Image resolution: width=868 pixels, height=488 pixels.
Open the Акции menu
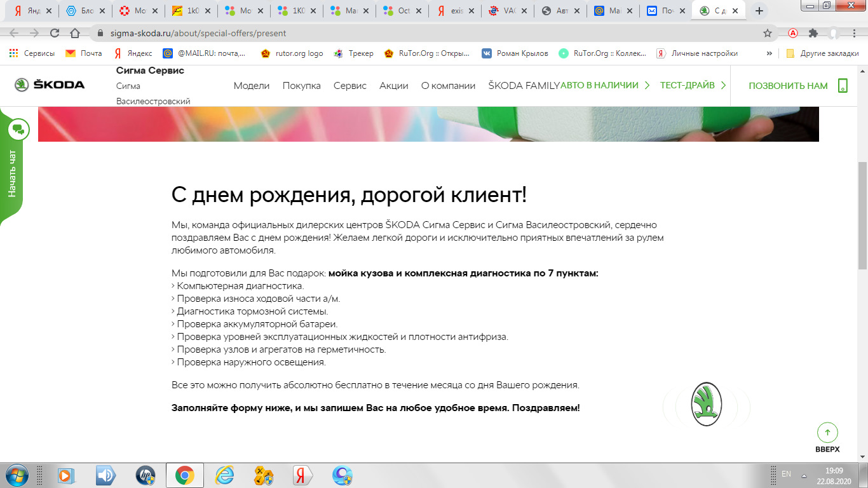pyautogui.click(x=394, y=86)
